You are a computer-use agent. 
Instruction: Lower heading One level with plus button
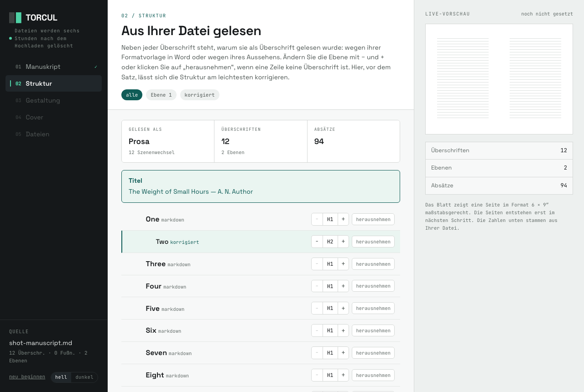click(343, 219)
